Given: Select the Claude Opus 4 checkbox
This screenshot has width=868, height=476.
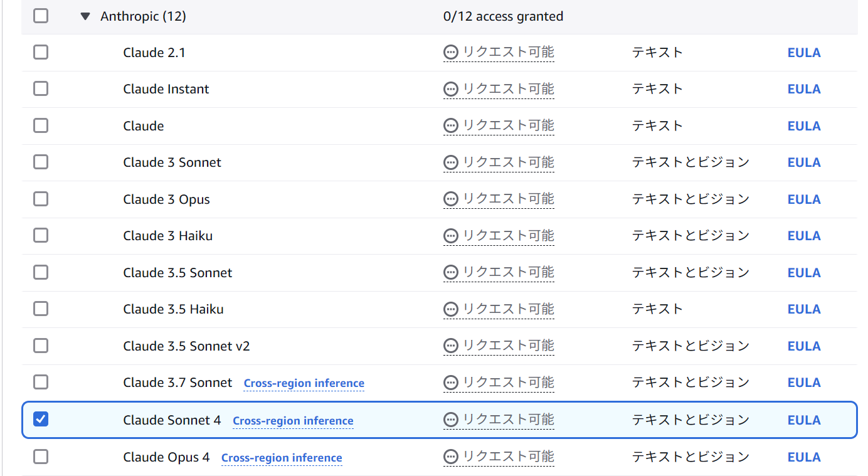Looking at the screenshot, I should click(41, 457).
